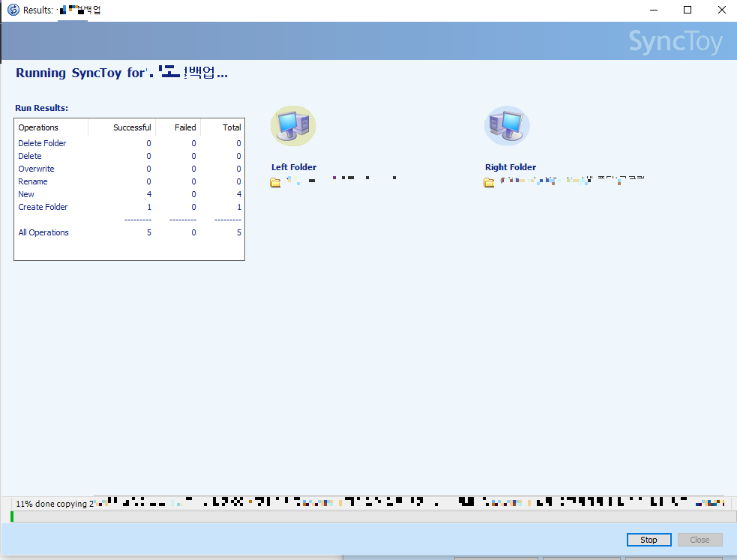Click the copy progress bar
Screen dimensions: 737x560
click(x=373, y=517)
